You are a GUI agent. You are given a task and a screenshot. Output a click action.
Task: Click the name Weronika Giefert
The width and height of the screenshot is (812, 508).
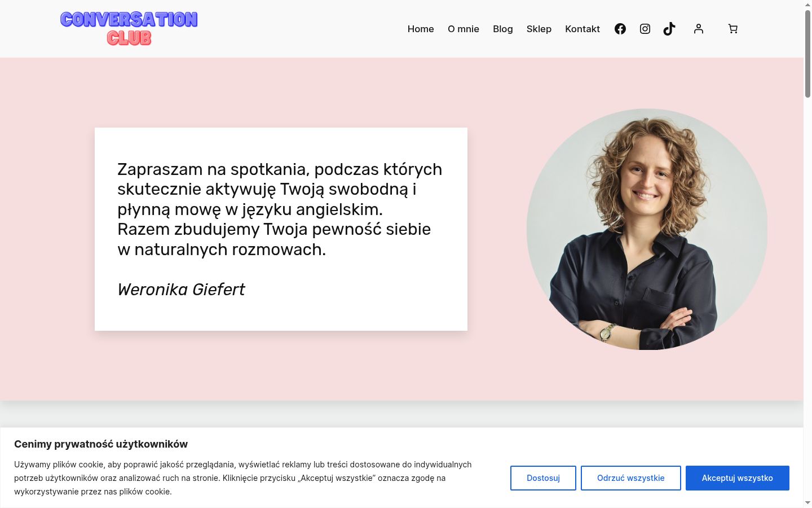pos(181,290)
